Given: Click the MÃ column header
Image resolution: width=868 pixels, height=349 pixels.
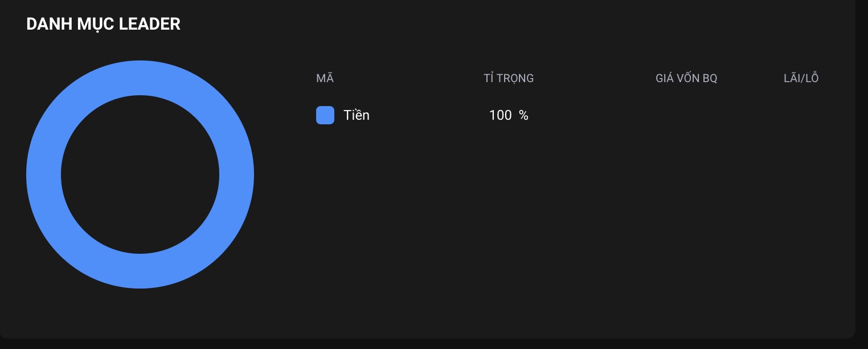Looking at the screenshot, I should pos(325,79).
